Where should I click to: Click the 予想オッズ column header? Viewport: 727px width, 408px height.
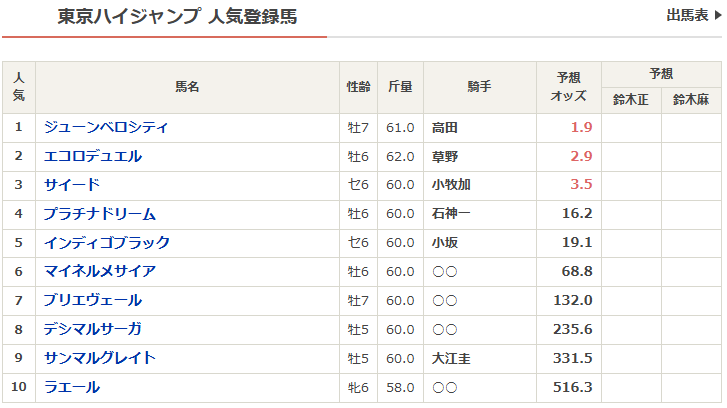pyautogui.click(x=568, y=87)
